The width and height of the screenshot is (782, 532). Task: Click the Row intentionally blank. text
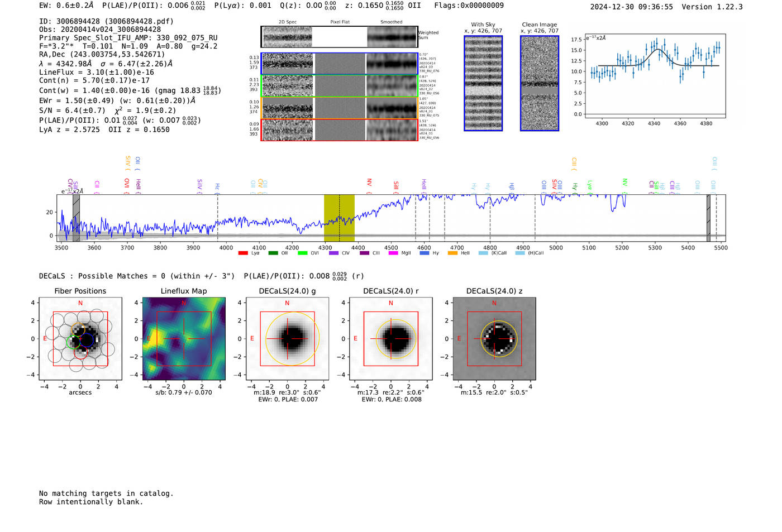(x=91, y=502)
